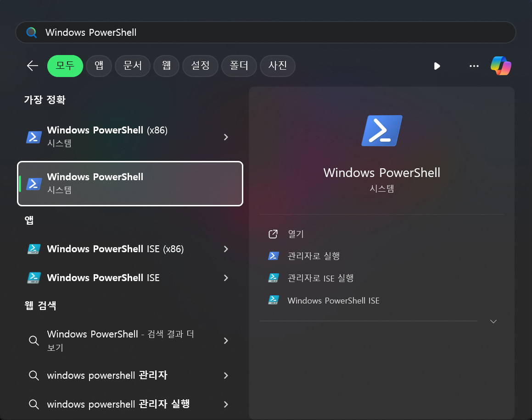Open Windows PowerShell ISE (x86) result
Viewport: 532px width, 420px height.
[x=130, y=249]
